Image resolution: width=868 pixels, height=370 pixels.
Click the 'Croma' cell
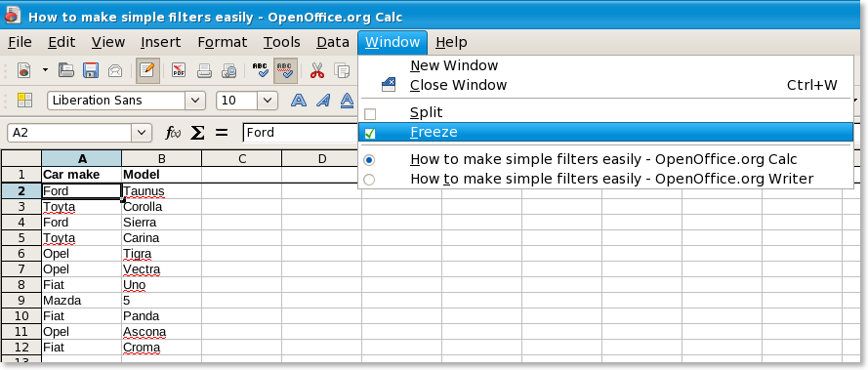[162, 348]
